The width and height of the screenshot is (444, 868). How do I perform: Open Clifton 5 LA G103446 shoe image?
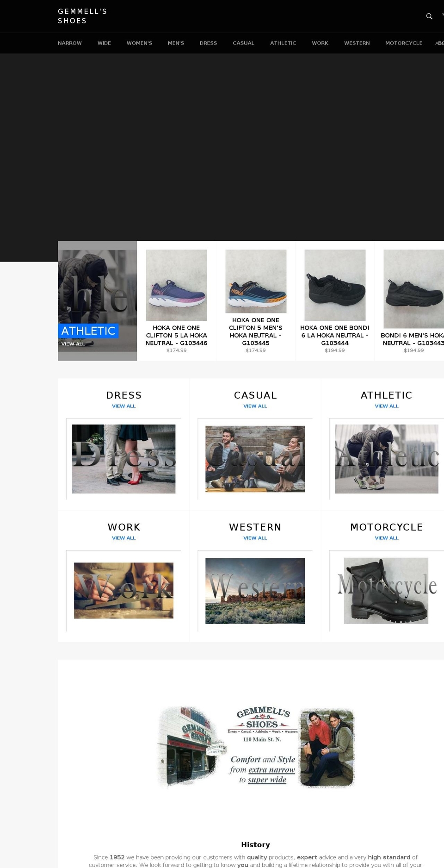[x=177, y=285]
